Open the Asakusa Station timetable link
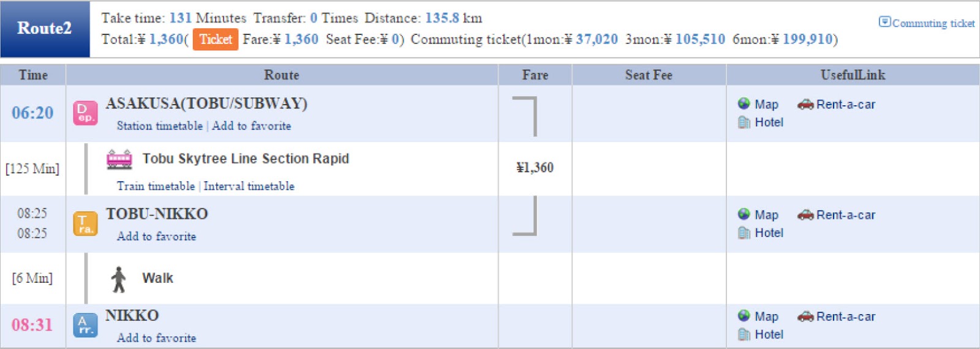The image size is (980, 349). 159,126
